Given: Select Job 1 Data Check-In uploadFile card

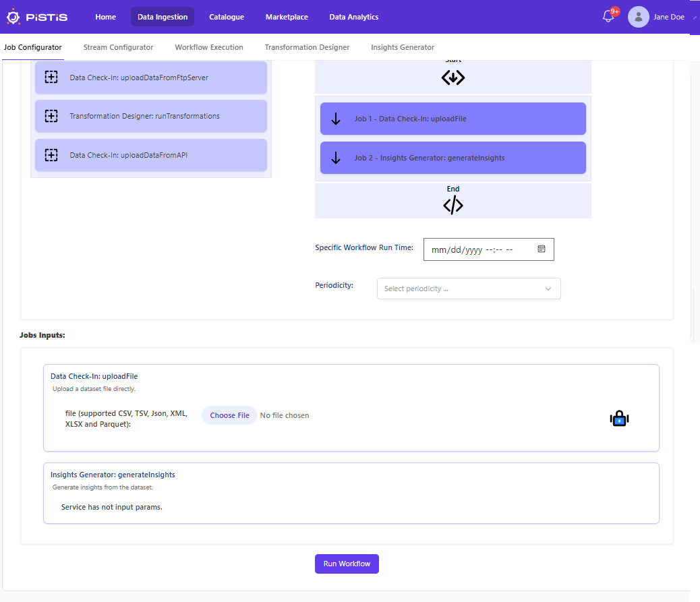Looking at the screenshot, I should [453, 119].
